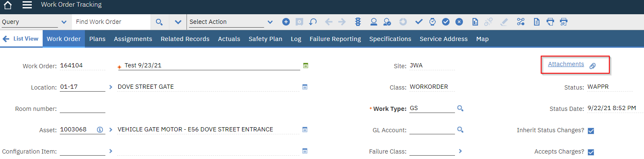Click the Asset information icon
Screen dimensions: 644x159
[100, 130]
